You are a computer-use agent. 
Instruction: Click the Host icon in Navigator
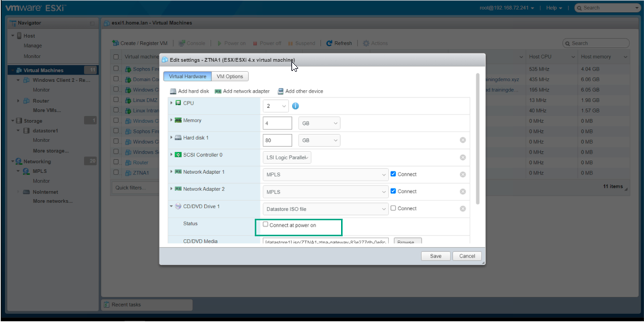pos(19,36)
